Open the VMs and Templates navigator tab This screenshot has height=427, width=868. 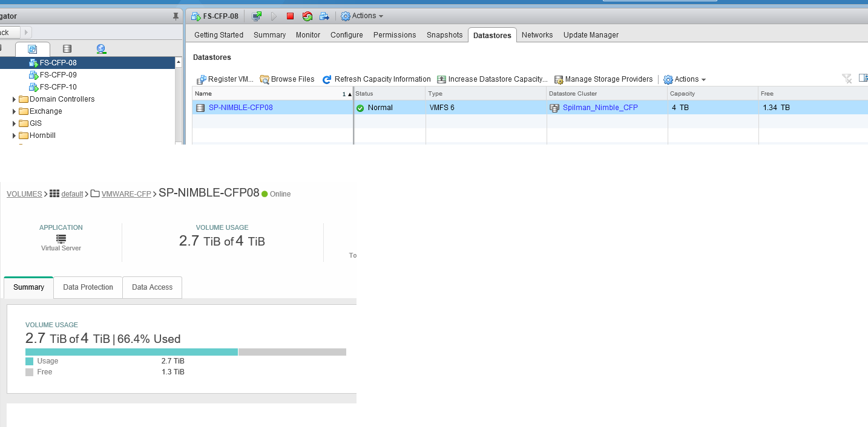coord(33,49)
